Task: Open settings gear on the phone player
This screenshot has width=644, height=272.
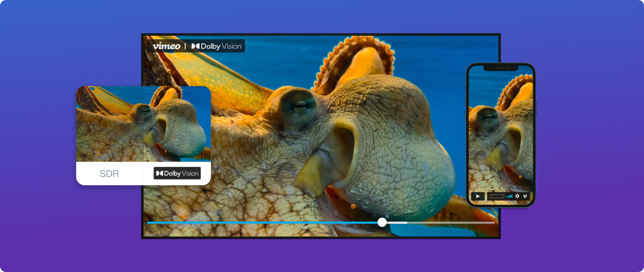Action: click(x=517, y=196)
